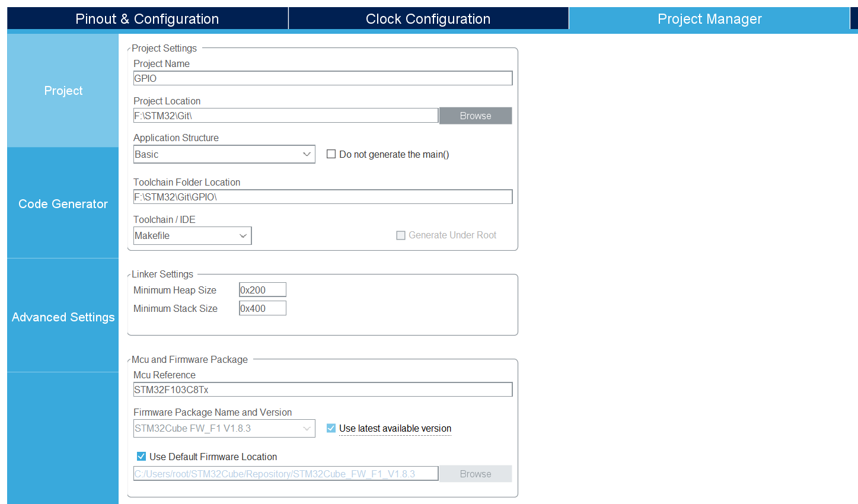Screen dimensions: 858x504
Task: Click the Minimum Stack Size field
Action: 262,308
